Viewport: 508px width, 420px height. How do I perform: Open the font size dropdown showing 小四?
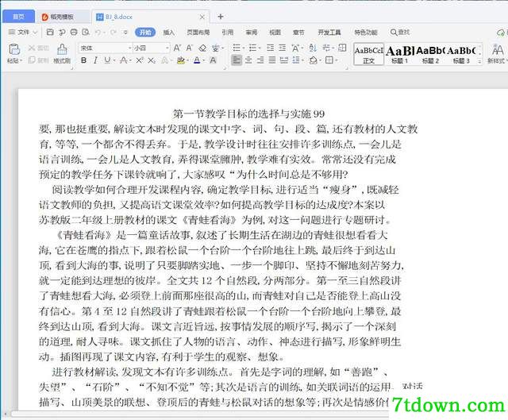tap(167, 48)
